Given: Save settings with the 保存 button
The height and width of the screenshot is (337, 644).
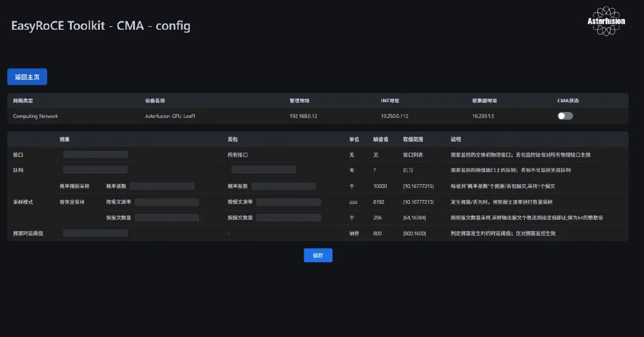Looking at the screenshot, I should 318,255.
